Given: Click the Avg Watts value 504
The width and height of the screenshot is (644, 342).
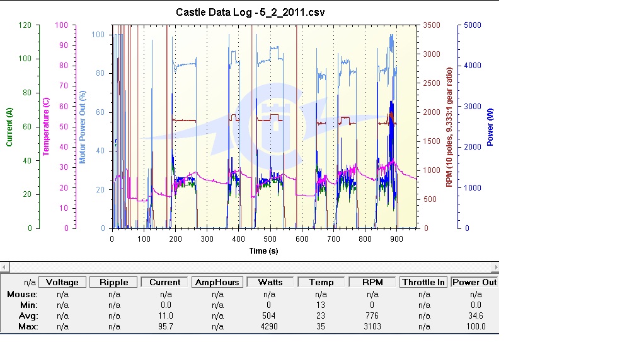Looking at the screenshot, I should pos(269,315).
